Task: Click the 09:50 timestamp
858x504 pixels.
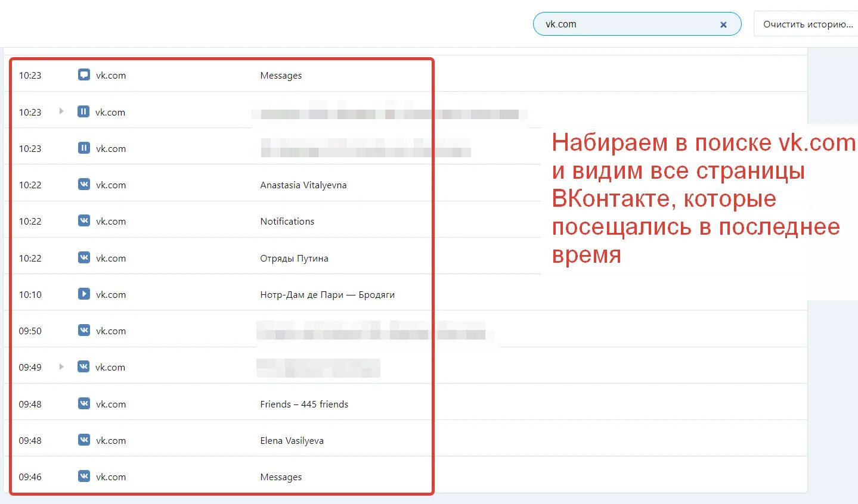Action: [x=30, y=331]
